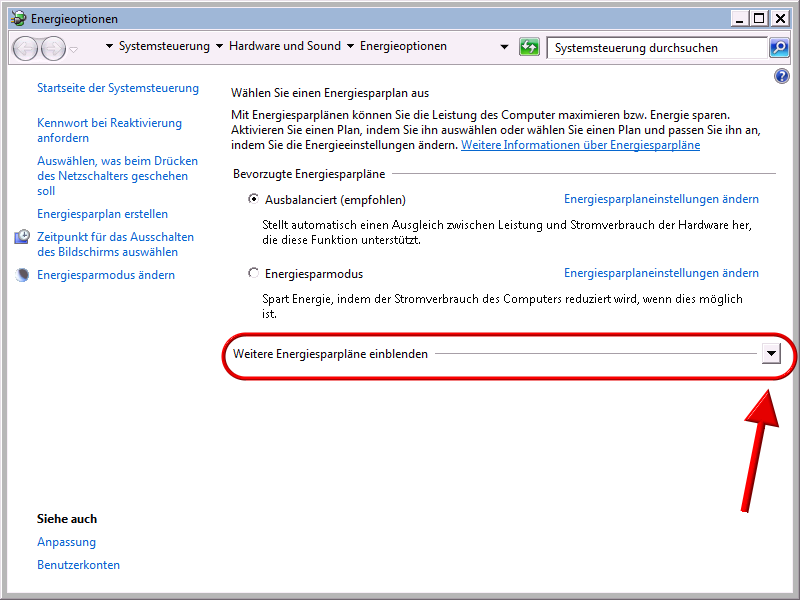The image size is (800, 600).
Task: Click the back navigation arrow
Action: [24, 46]
